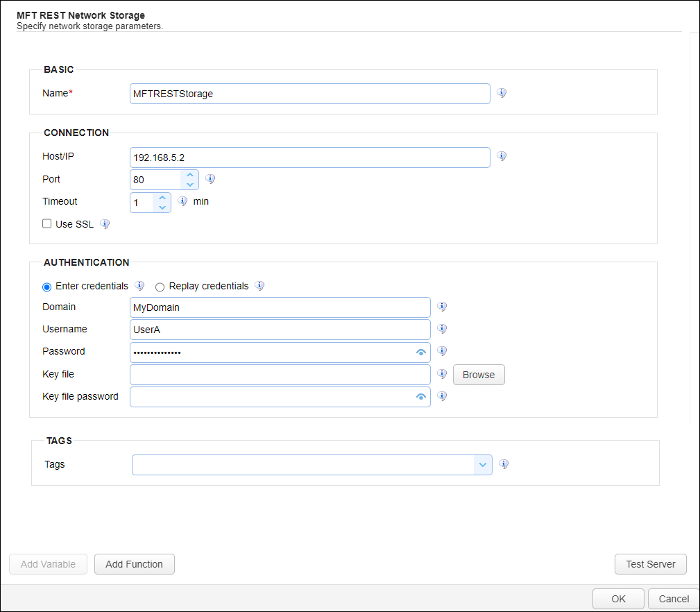Cancel the network storage dialog
This screenshot has height=612, width=700.
click(x=674, y=599)
